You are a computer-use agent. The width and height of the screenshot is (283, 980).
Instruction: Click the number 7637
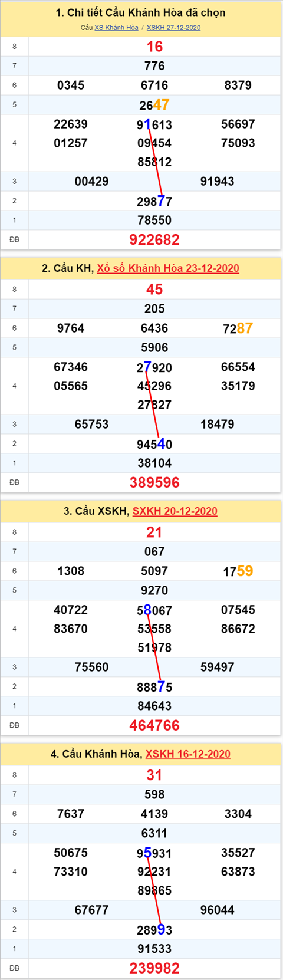point(71,814)
